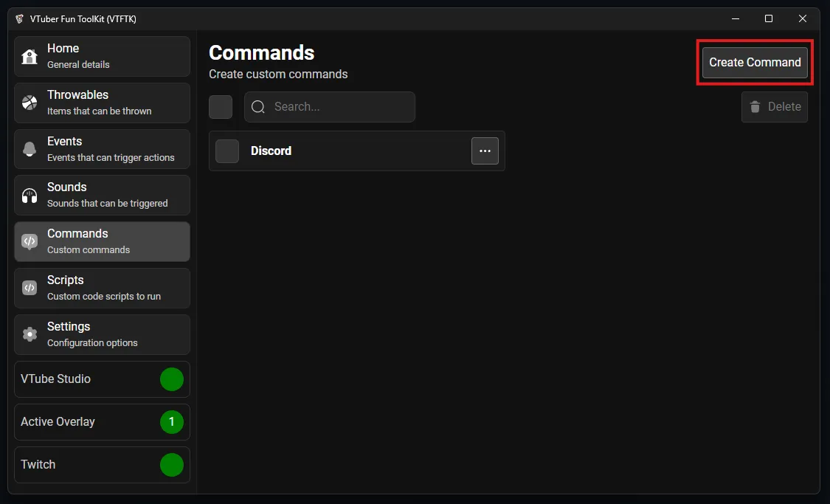This screenshot has width=830, height=504.
Task: Click the Throwables ball icon
Action: coord(30,103)
